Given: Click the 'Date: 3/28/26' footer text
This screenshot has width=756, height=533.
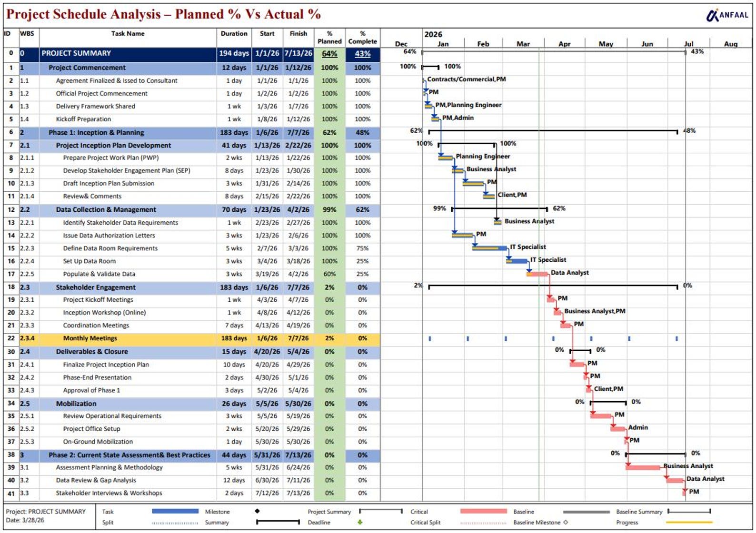Looking at the screenshot, I should (25, 520).
